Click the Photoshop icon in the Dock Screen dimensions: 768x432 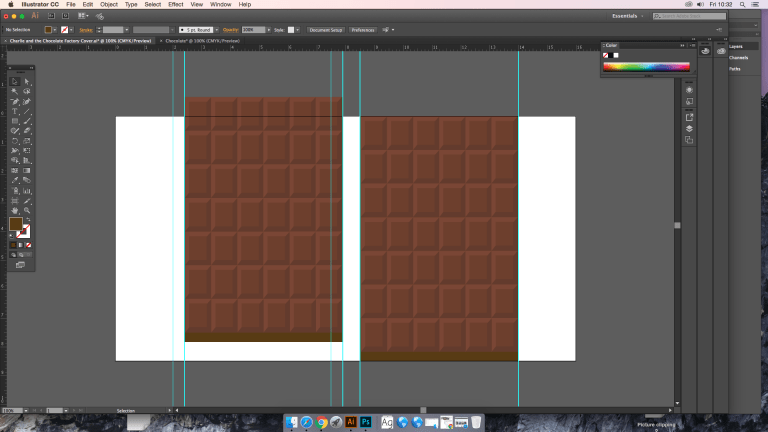367,422
